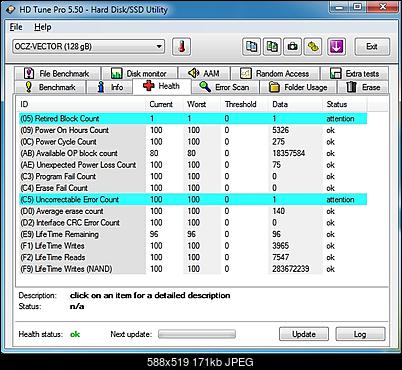
Task: Open the Folder Usage tab
Action: pyautogui.click(x=298, y=87)
